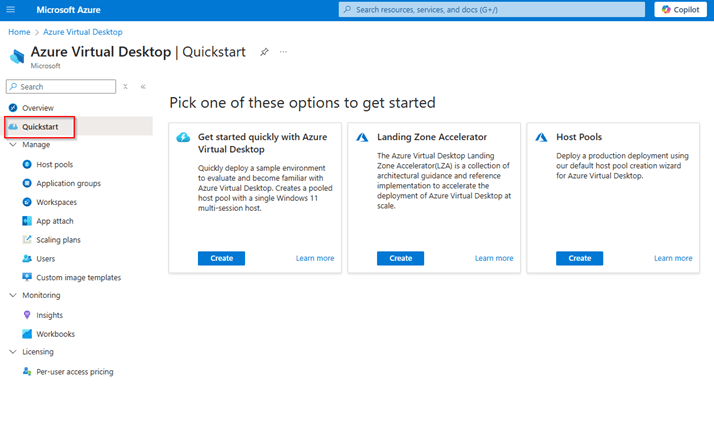Image resolution: width=714 pixels, height=438 pixels.
Task: Click the sidebar Search field
Action: point(62,87)
